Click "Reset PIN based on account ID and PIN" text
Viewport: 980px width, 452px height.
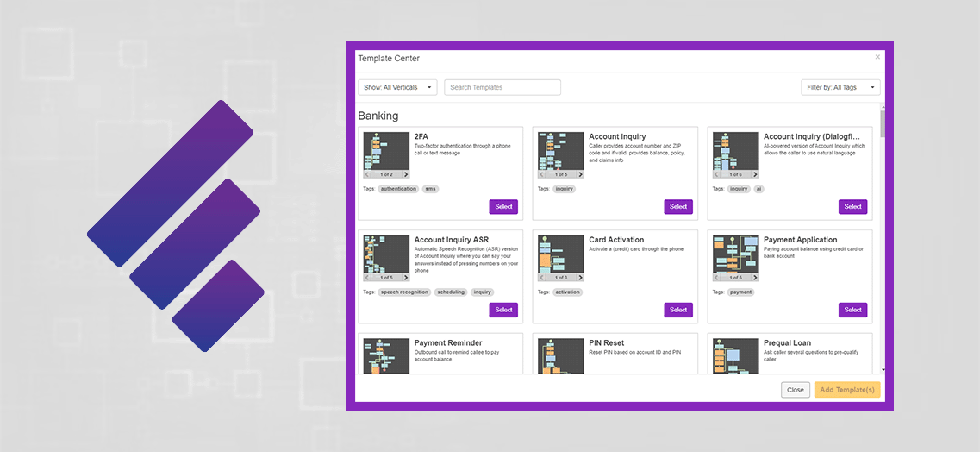635,353
